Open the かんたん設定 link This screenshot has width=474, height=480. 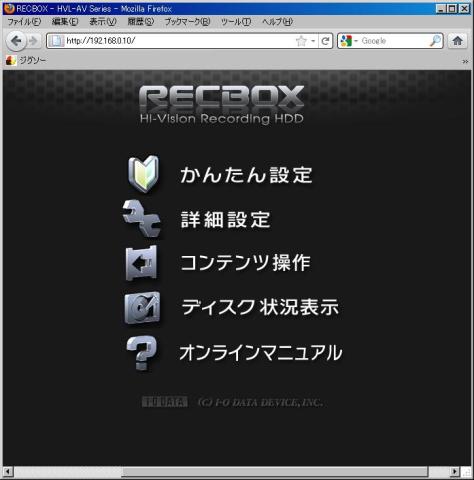[246, 175]
